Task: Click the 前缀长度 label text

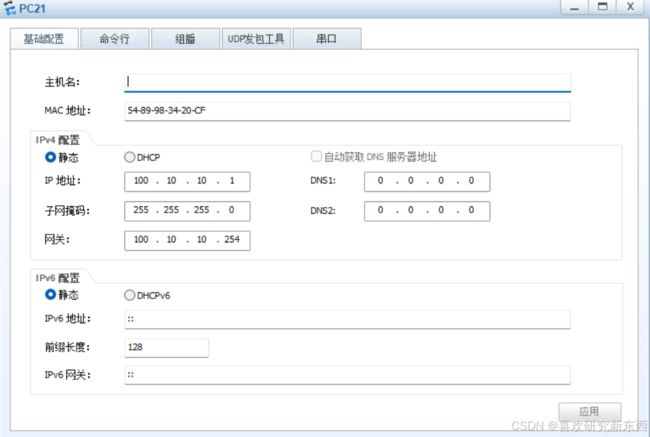Action: (67, 347)
